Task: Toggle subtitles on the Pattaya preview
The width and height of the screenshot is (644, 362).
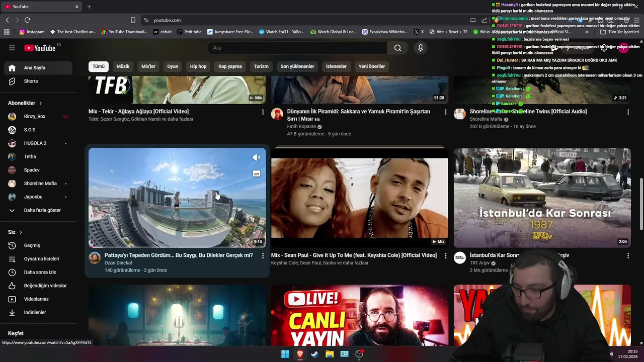Action: 257,173
